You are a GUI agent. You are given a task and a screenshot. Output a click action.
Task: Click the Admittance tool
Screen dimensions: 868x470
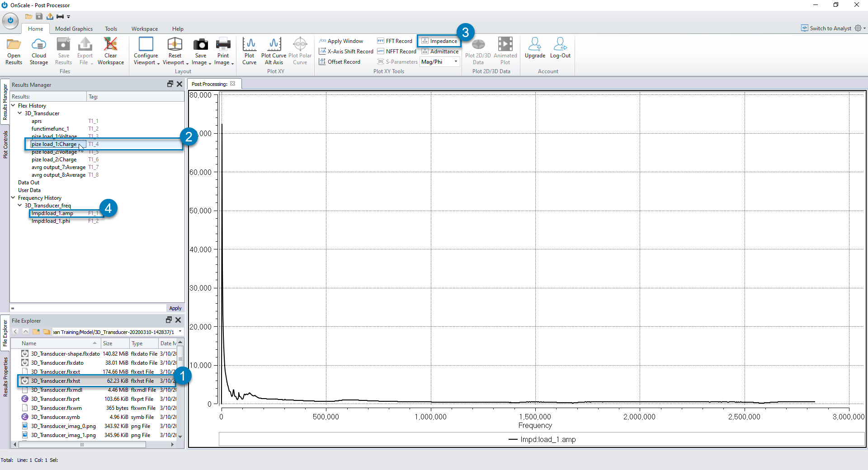(x=440, y=52)
